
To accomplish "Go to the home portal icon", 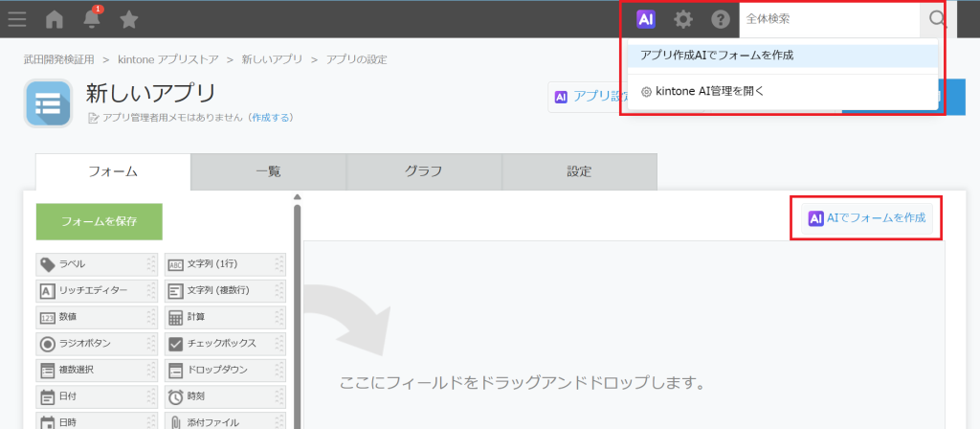I will coord(55,20).
